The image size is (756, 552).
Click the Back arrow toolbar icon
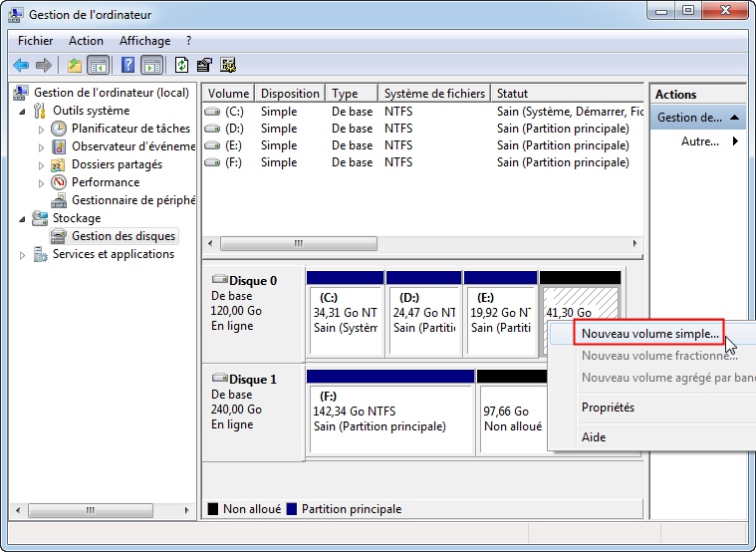[x=21, y=65]
